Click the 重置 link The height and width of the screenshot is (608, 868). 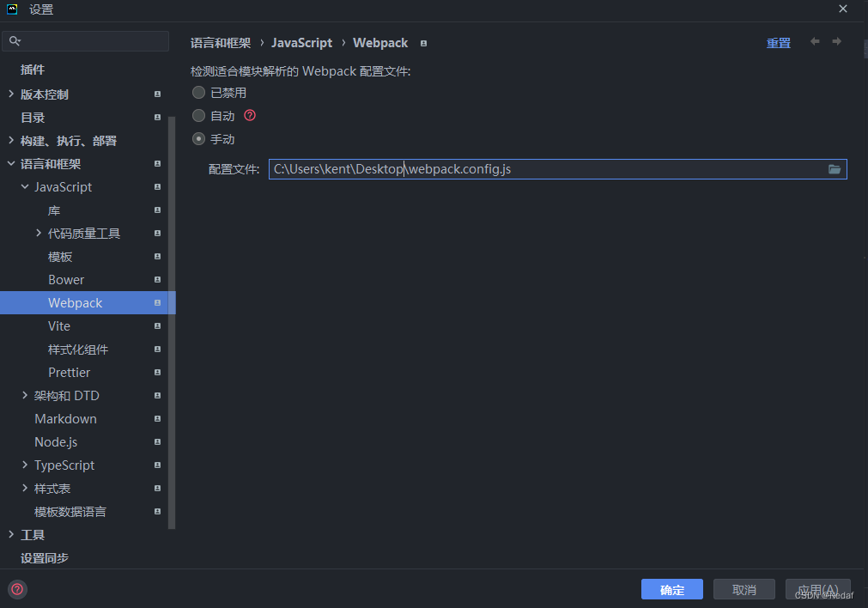(778, 42)
